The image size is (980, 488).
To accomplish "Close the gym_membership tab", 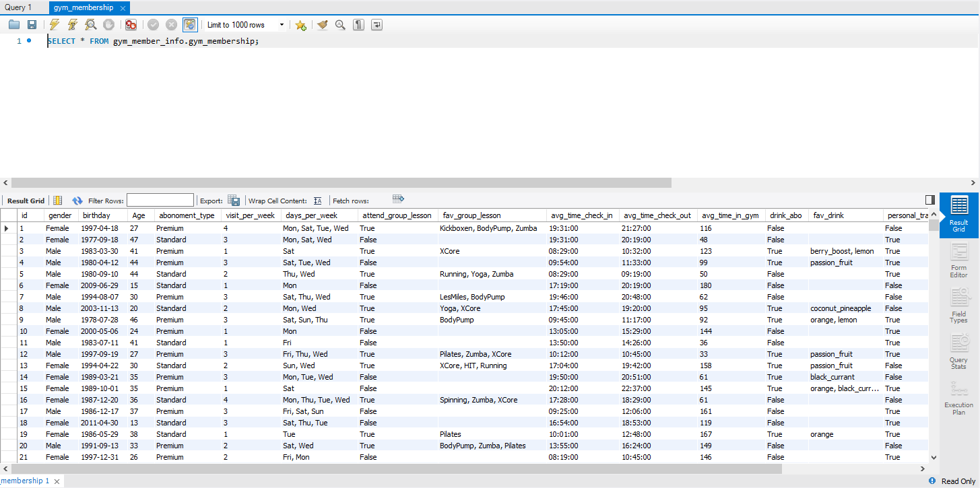I will click(123, 7).
